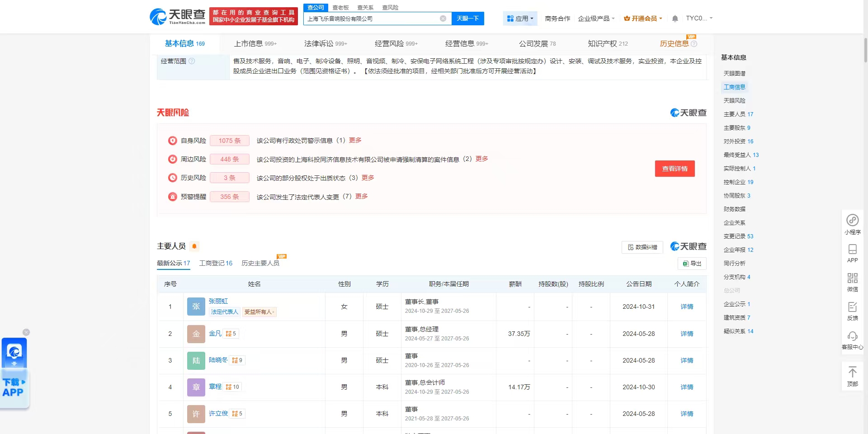
Task: Click the 张 avatar of 张丽虹
Action: point(196,307)
